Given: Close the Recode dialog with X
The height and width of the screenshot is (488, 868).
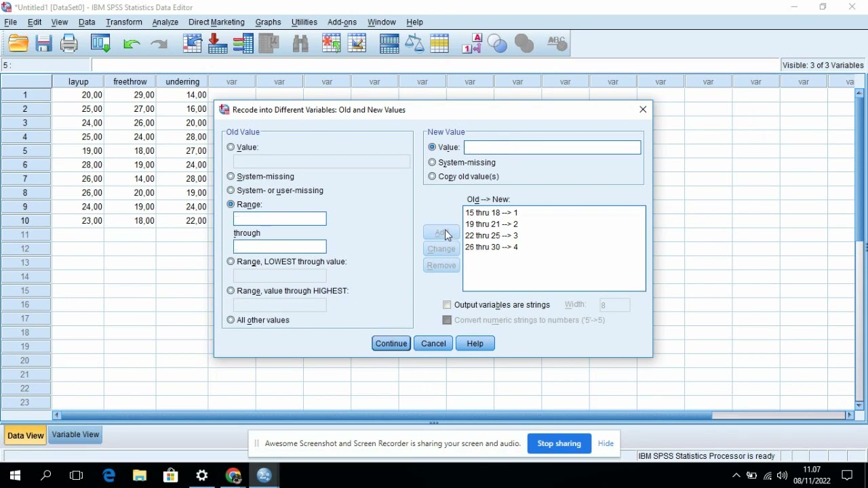Looking at the screenshot, I should click(x=643, y=109).
